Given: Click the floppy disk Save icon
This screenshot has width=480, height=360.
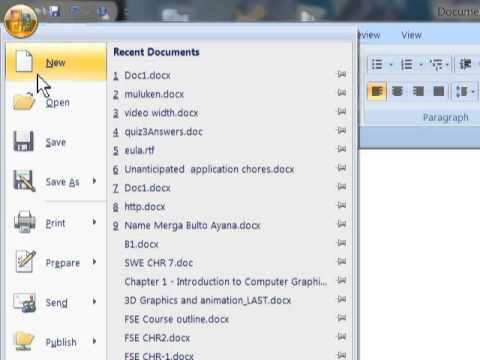Looking at the screenshot, I should coord(23,141).
